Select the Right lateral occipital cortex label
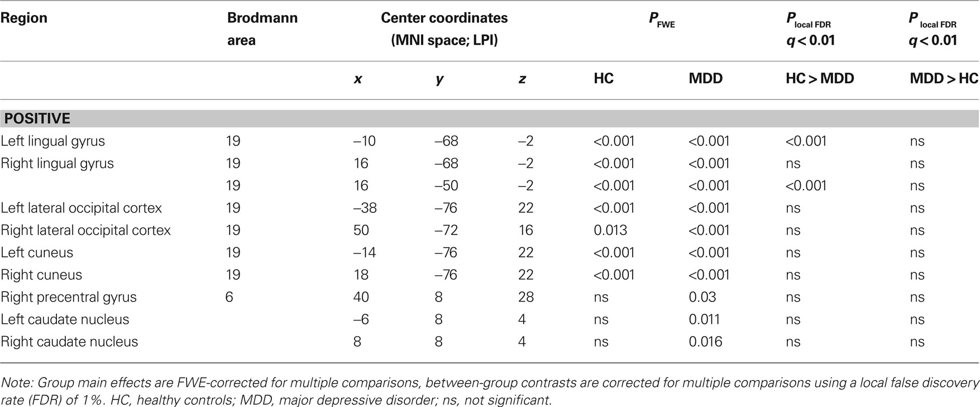Screen dimensions: 980x407 click(x=85, y=231)
